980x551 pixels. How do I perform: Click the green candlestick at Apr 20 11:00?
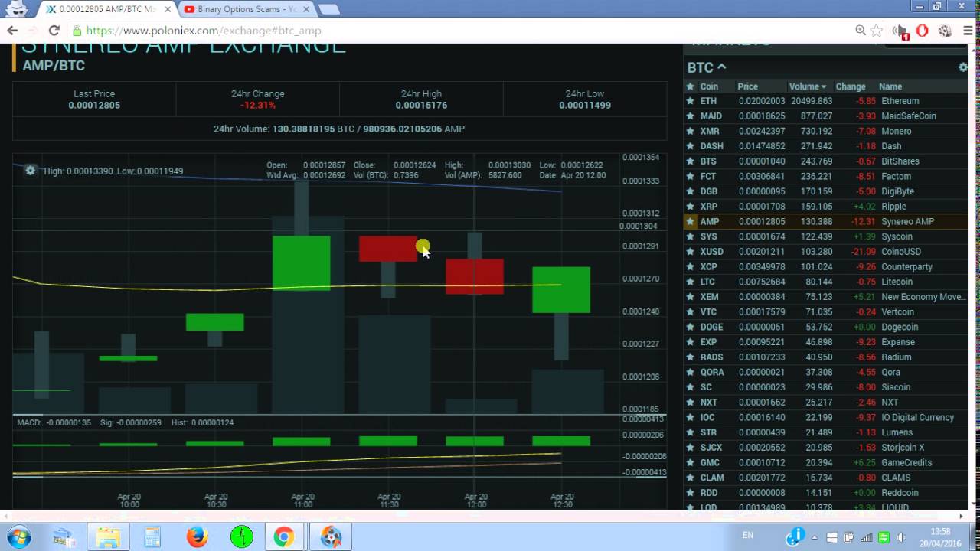click(302, 262)
